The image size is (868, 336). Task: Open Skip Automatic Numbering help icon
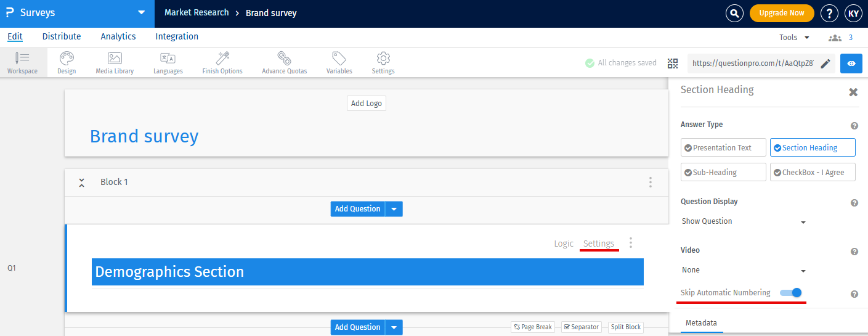pos(854,294)
